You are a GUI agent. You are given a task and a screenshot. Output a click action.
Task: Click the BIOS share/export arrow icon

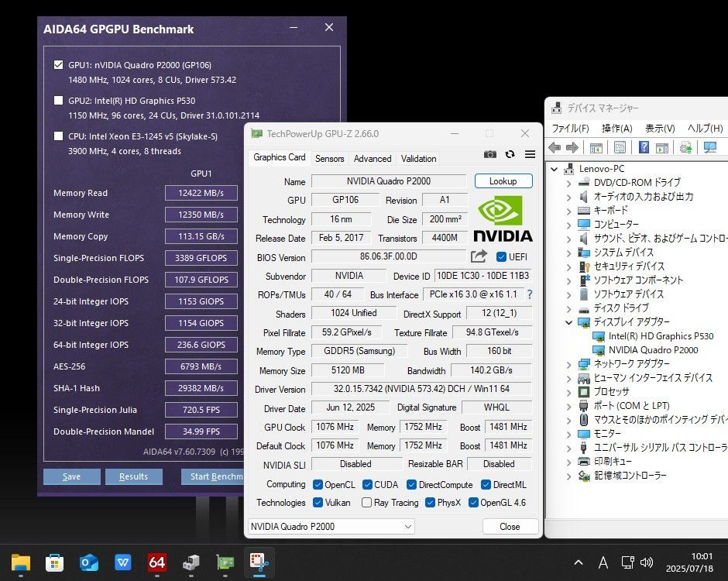(479, 256)
